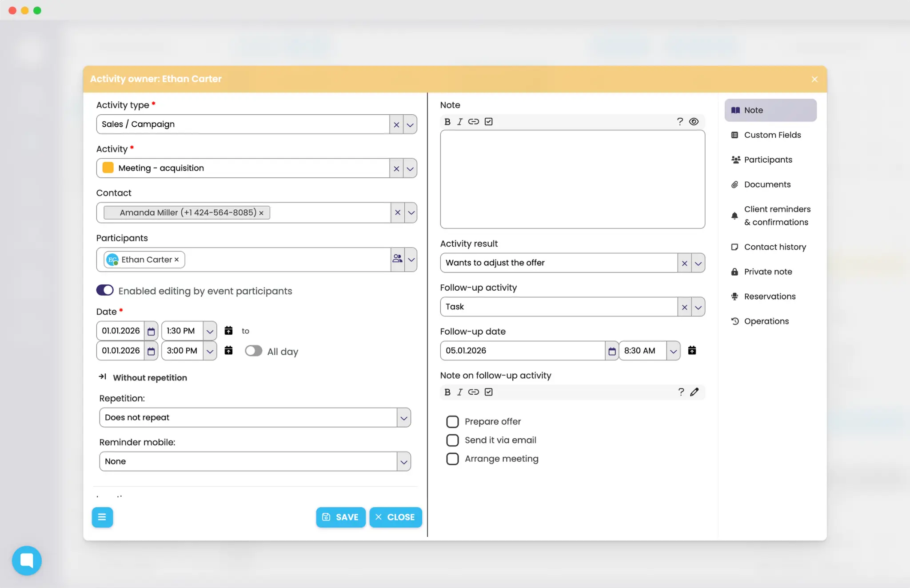Expand the Activity type dropdown arrow
This screenshot has width=910, height=588.
410,124
